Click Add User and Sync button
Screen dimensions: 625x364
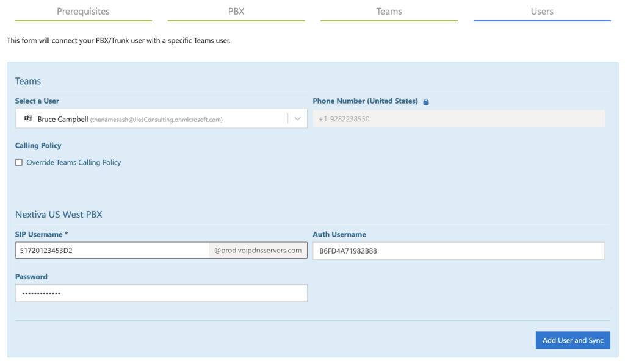(x=573, y=340)
